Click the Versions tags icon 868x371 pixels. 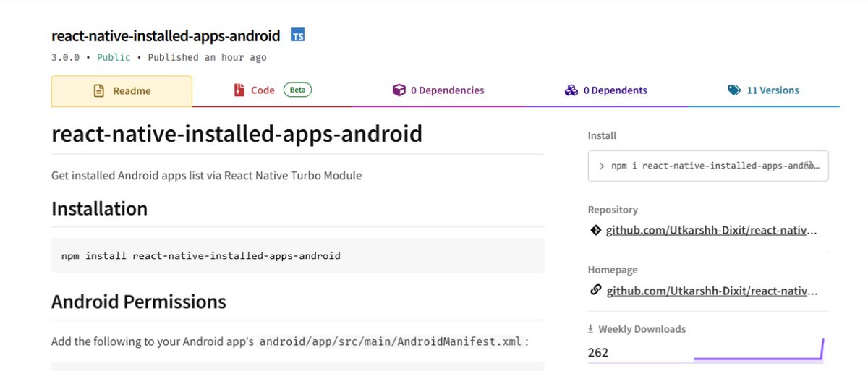[734, 90]
